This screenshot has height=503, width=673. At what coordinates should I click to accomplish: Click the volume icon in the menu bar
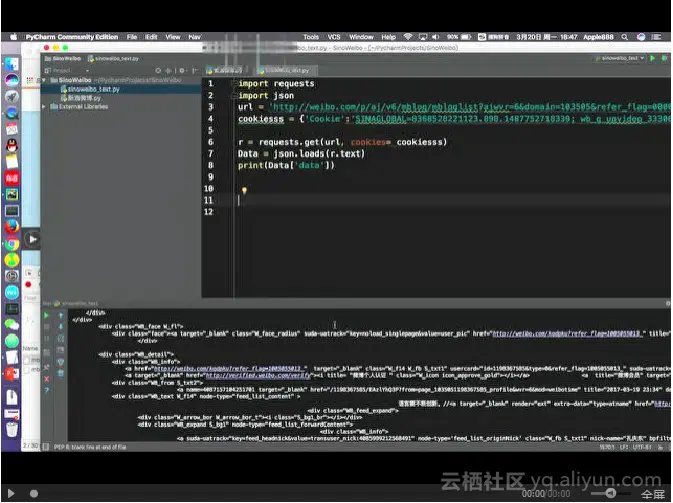pyautogui.click(x=435, y=37)
